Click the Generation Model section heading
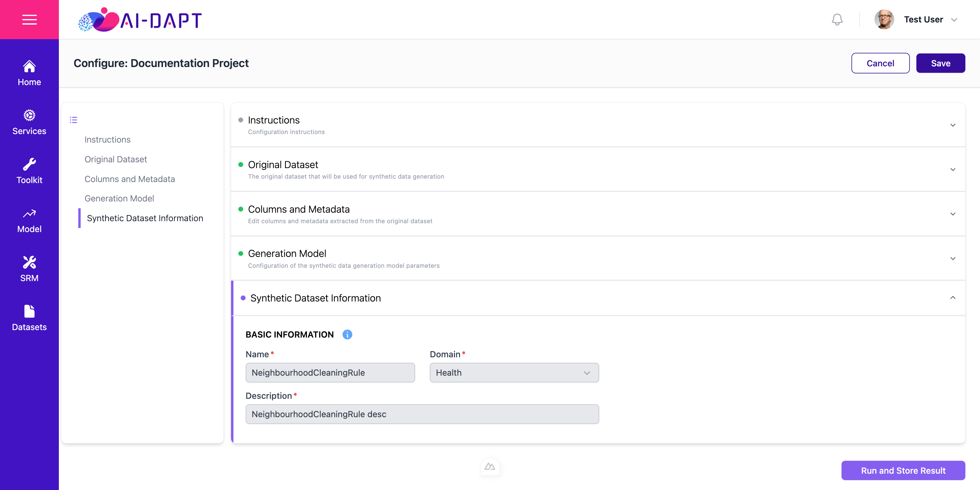The width and height of the screenshot is (980, 490). (287, 254)
